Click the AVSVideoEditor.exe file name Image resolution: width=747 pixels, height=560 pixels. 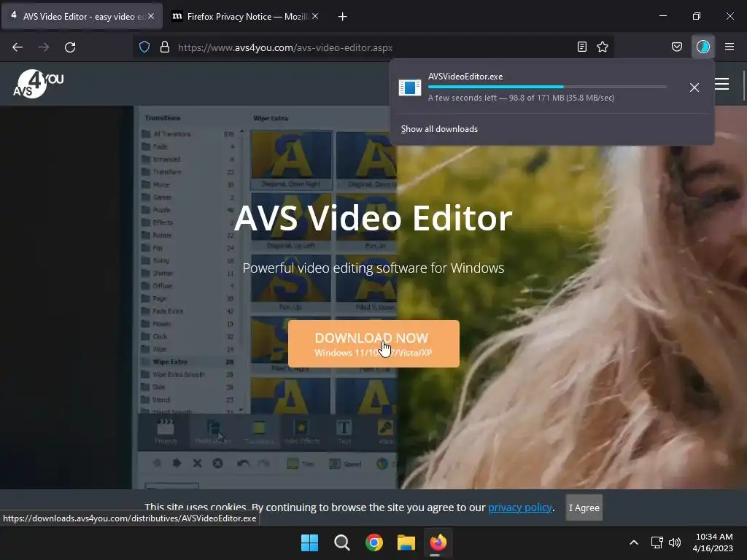[x=465, y=77]
